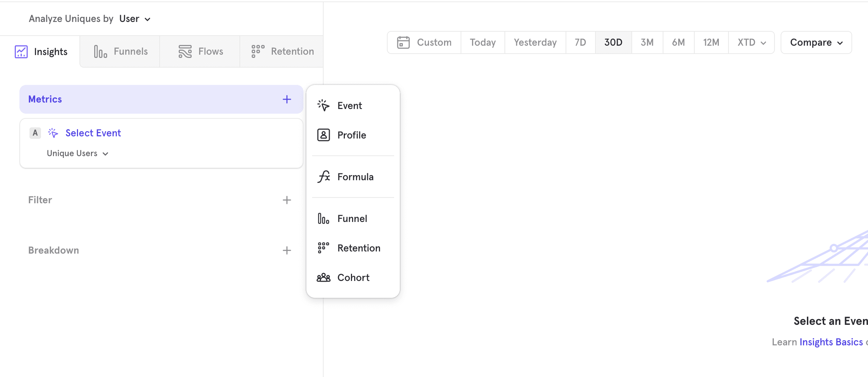The image size is (868, 377).
Task: Open the Analyze Uniques by User dropdown
Action: 134,19
